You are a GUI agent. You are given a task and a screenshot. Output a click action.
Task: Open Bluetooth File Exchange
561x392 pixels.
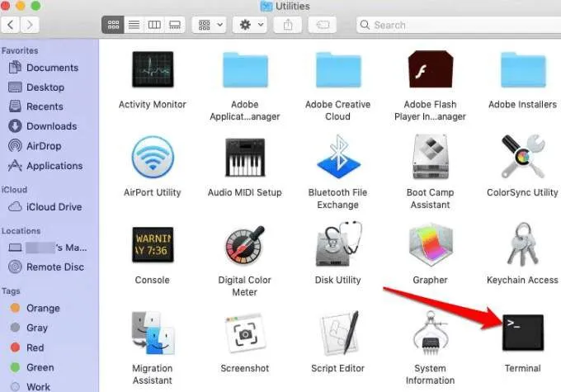[x=338, y=157]
